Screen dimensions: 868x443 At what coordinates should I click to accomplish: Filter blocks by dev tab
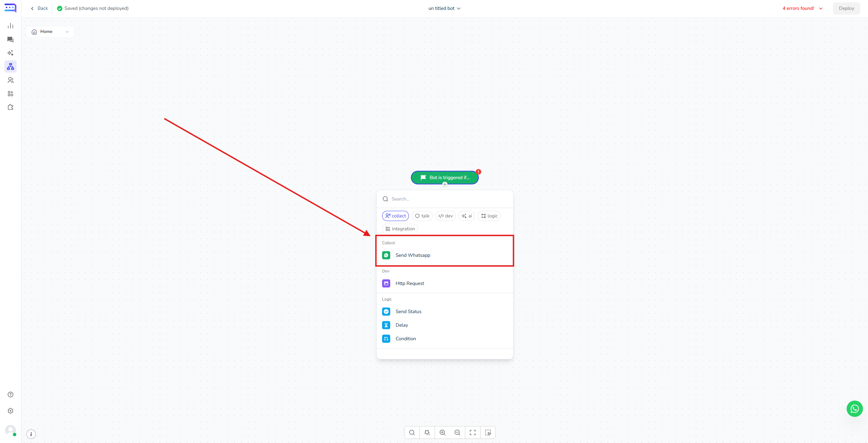[446, 216]
